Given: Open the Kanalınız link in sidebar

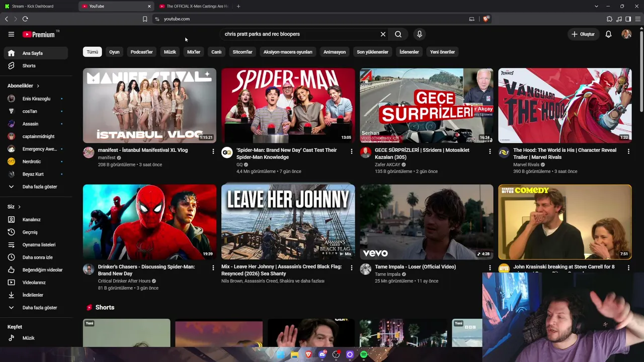Looking at the screenshot, I should (35, 220).
